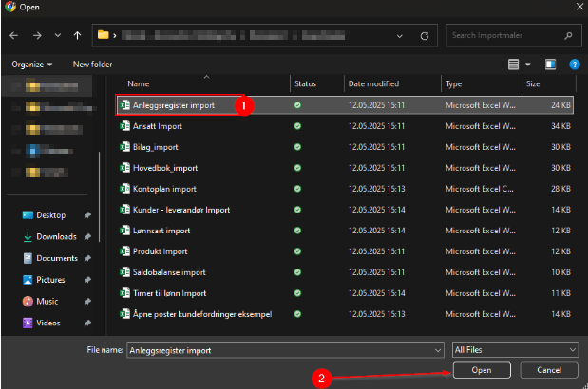Click the Up one level arrow
588x389 pixels.
tap(77, 36)
